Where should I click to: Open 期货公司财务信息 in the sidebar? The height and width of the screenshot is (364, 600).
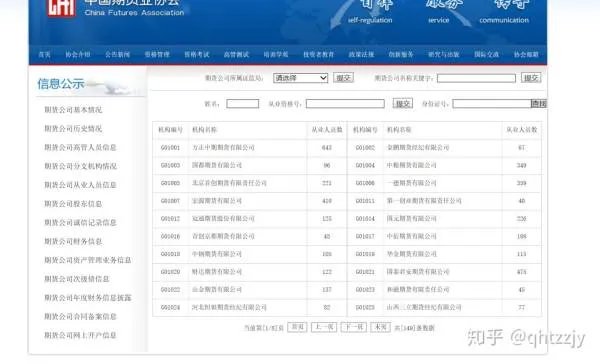coord(73,241)
